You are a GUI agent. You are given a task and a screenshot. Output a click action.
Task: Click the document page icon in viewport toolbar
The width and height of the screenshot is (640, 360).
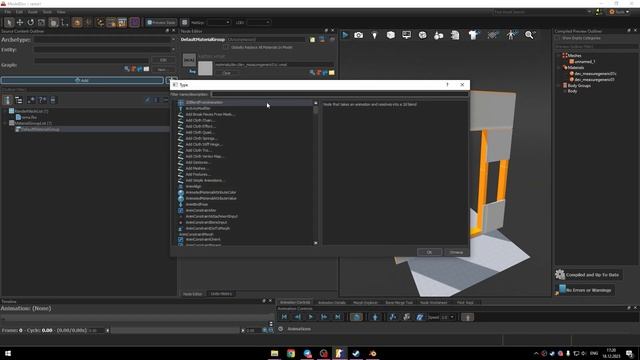coord(455,36)
